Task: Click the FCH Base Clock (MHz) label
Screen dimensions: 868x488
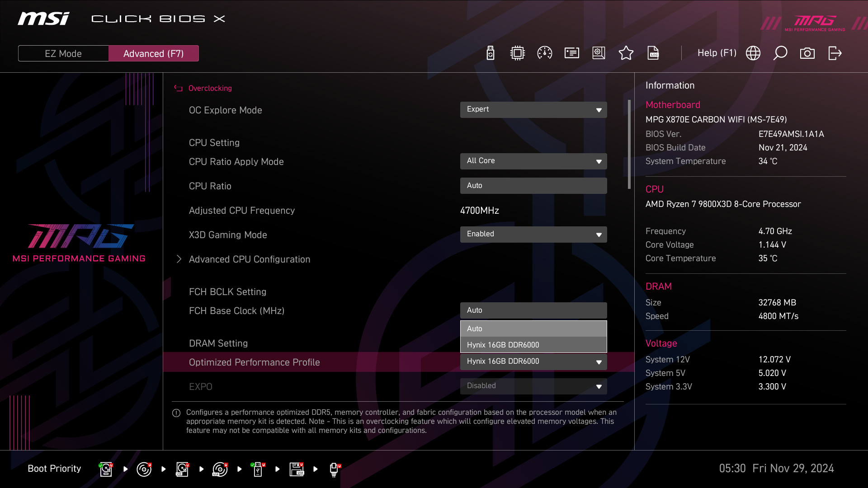Action: click(x=236, y=311)
